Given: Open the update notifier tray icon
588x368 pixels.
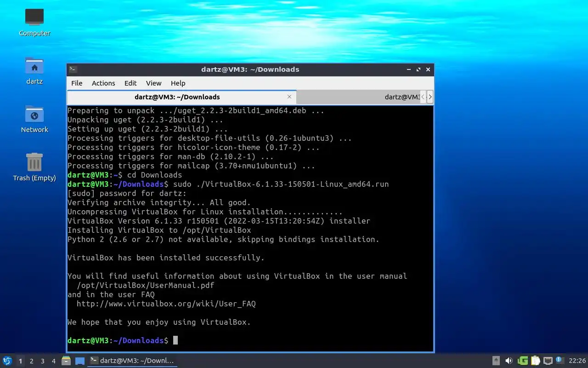Looking at the screenshot, I should click(x=560, y=361).
